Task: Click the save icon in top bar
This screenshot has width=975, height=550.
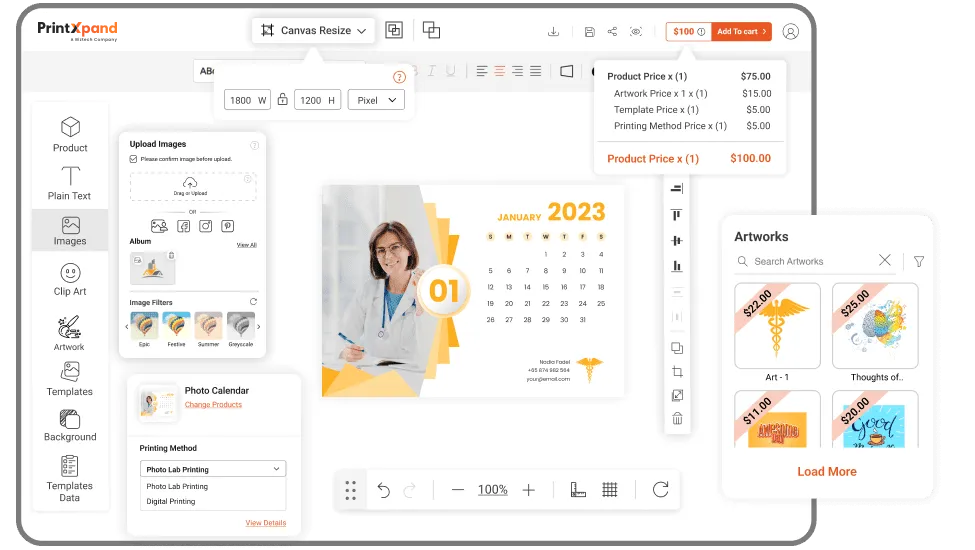Action: tap(589, 32)
